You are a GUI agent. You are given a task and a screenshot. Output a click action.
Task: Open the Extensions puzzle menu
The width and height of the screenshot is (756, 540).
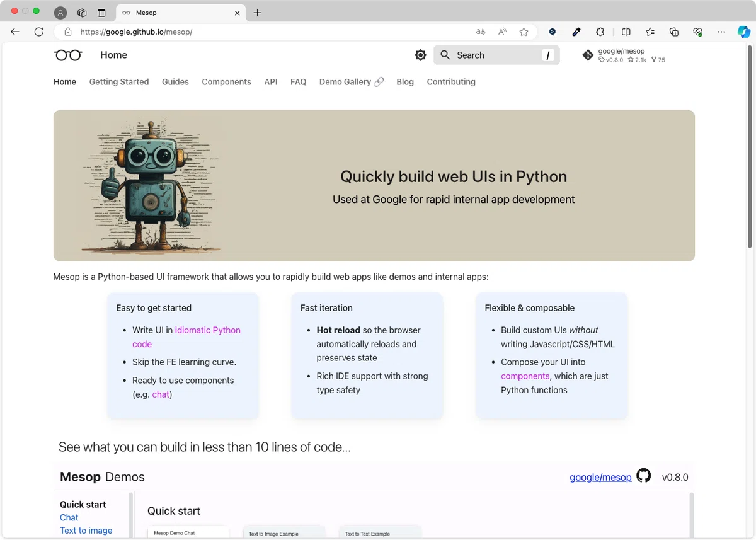pyautogui.click(x=600, y=32)
